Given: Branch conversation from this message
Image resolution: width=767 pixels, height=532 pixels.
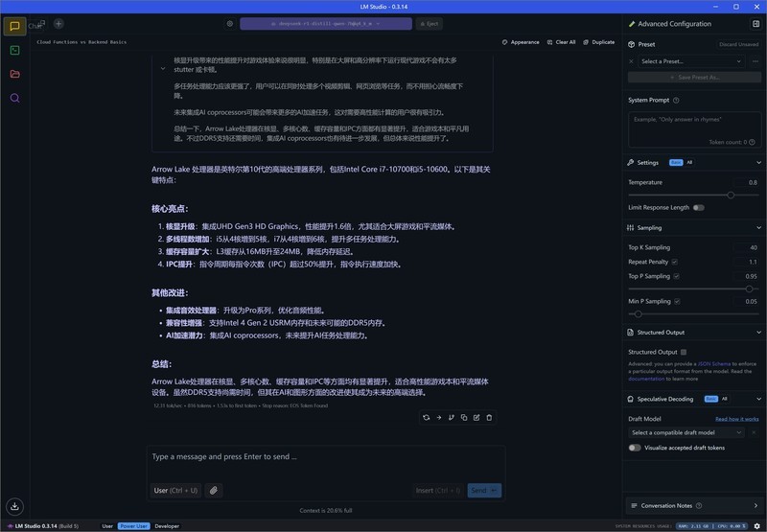Looking at the screenshot, I should [x=451, y=418].
